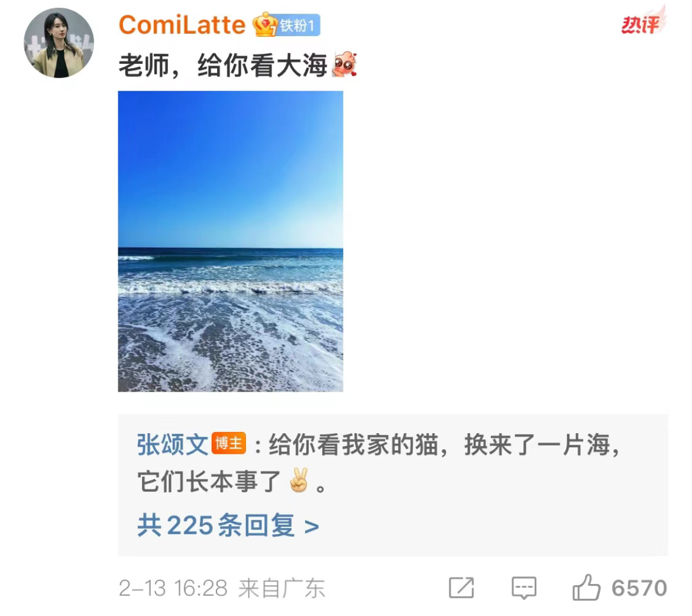692x616 pixels.
Task: Open the ocean photo attachment
Action: point(231,241)
